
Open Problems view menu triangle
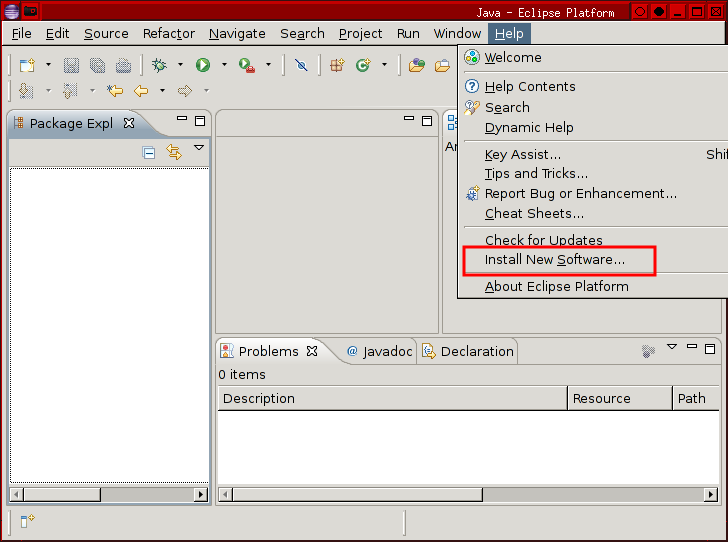point(672,347)
